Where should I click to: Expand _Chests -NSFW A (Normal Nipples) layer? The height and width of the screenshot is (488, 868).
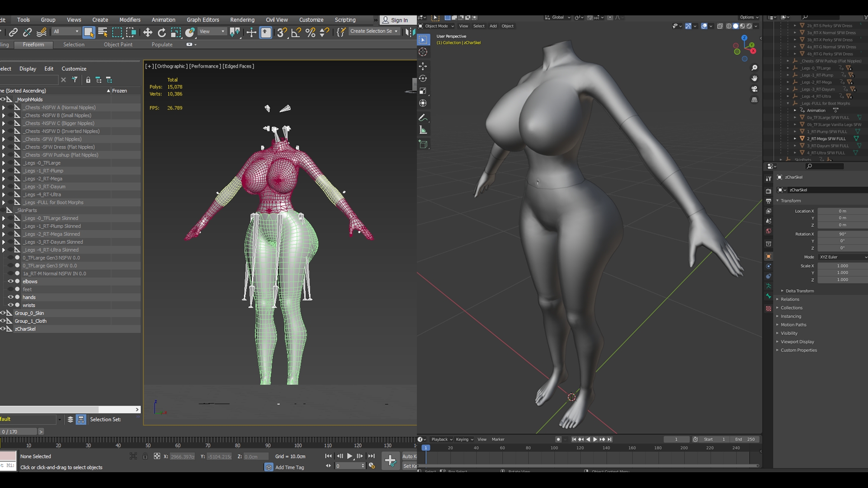[4, 108]
